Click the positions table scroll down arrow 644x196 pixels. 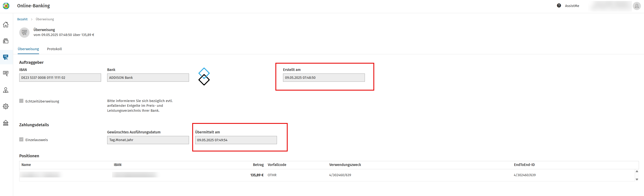click(x=637, y=179)
